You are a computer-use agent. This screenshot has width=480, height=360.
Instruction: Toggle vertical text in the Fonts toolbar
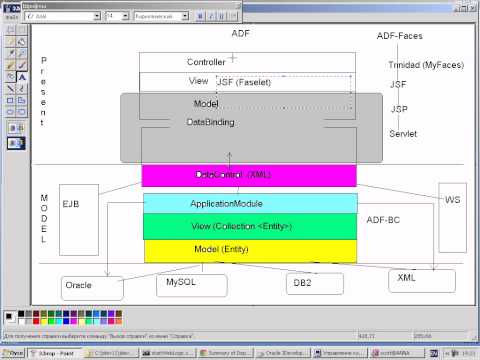point(233,16)
